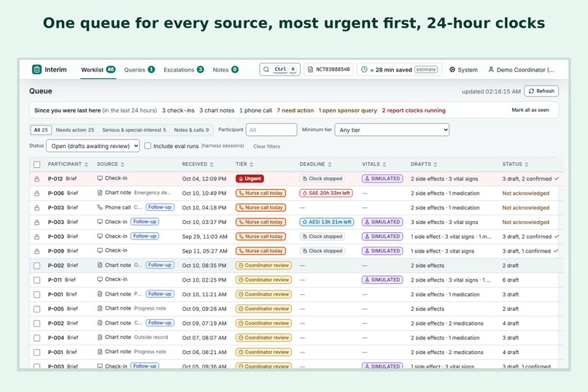
Task: Switch to the Worklist tab
Action: [x=98, y=70]
